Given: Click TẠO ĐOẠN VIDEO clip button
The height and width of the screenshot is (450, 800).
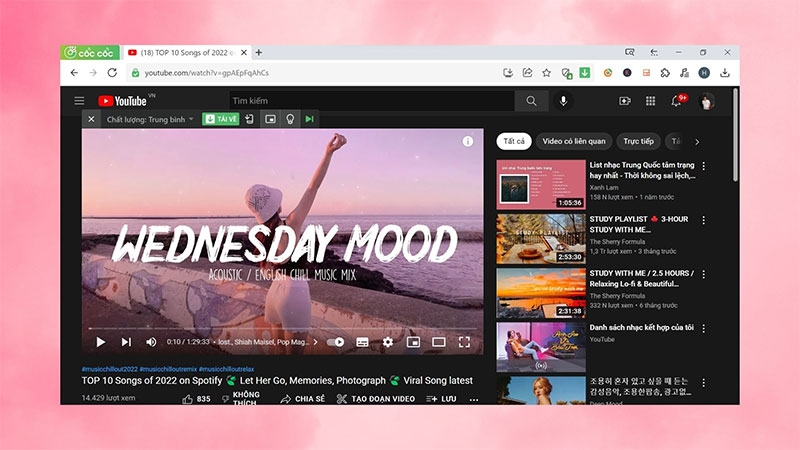Looking at the screenshot, I should click(376, 399).
